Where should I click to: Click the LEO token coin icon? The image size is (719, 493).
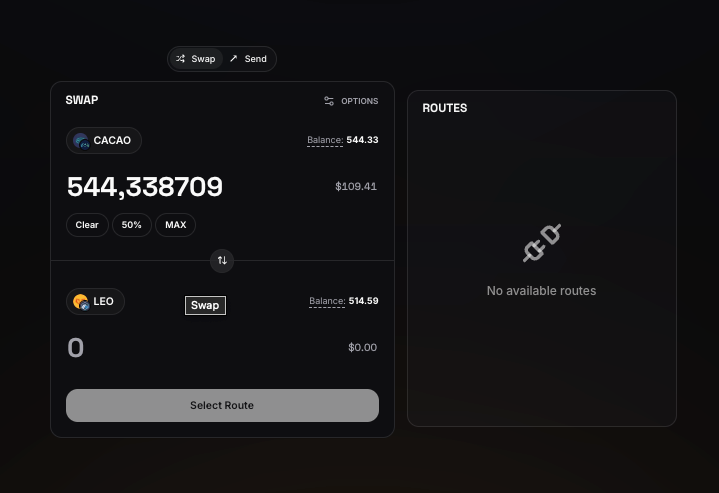[81, 302]
